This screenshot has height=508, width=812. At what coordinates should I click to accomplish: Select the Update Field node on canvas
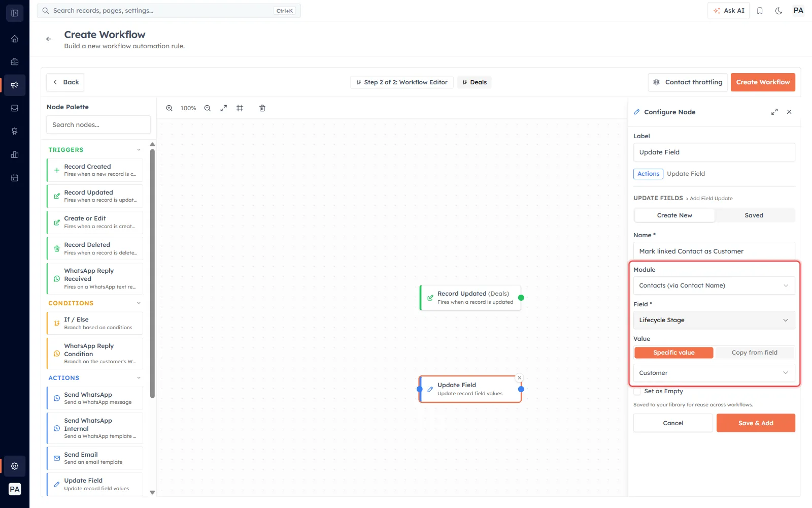[470, 389]
